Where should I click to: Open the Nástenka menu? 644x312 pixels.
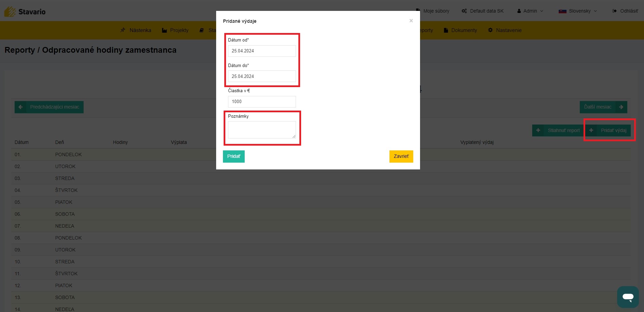pyautogui.click(x=136, y=30)
